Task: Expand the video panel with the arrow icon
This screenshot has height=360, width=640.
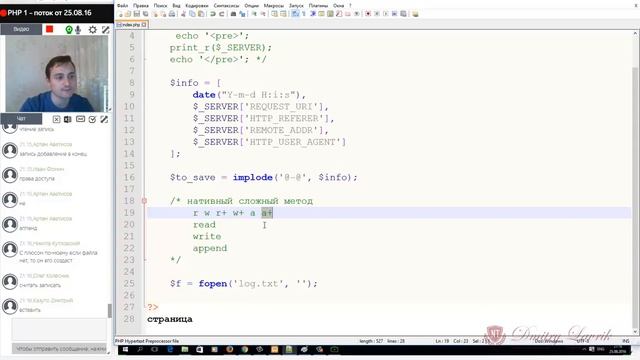Action: pos(105,29)
